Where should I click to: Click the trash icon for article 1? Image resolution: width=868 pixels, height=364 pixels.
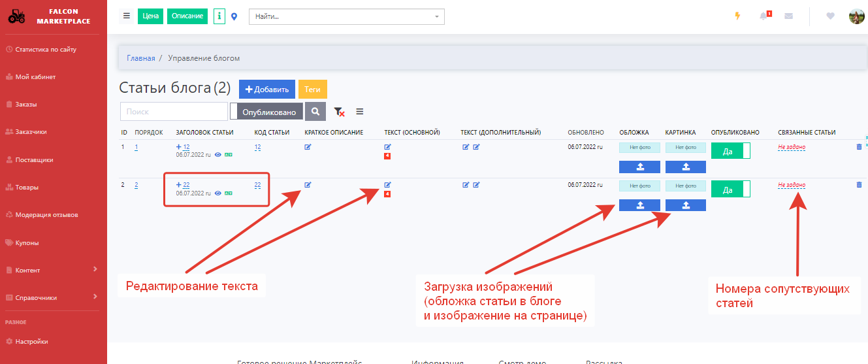coord(859,147)
